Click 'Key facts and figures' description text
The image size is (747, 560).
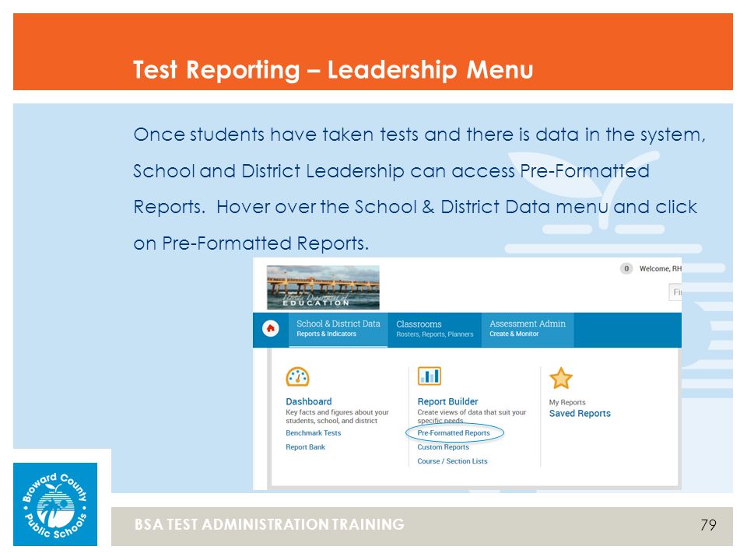pos(337,416)
